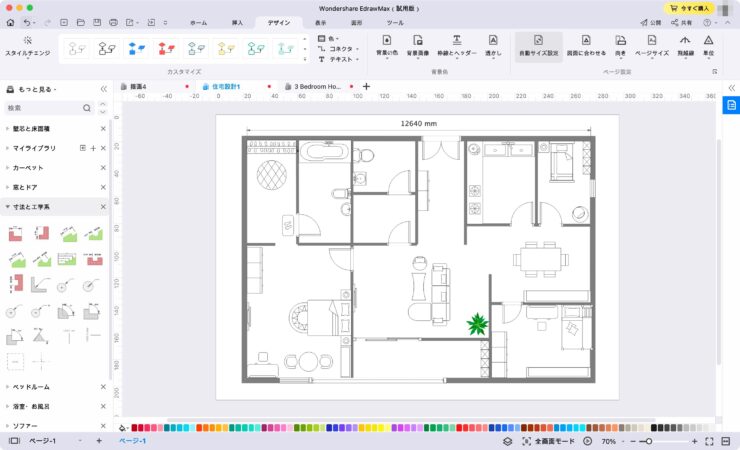The width and height of the screenshot is (740, 450).
Task: Click the save disk icon
Action: (x=97, y=22)
